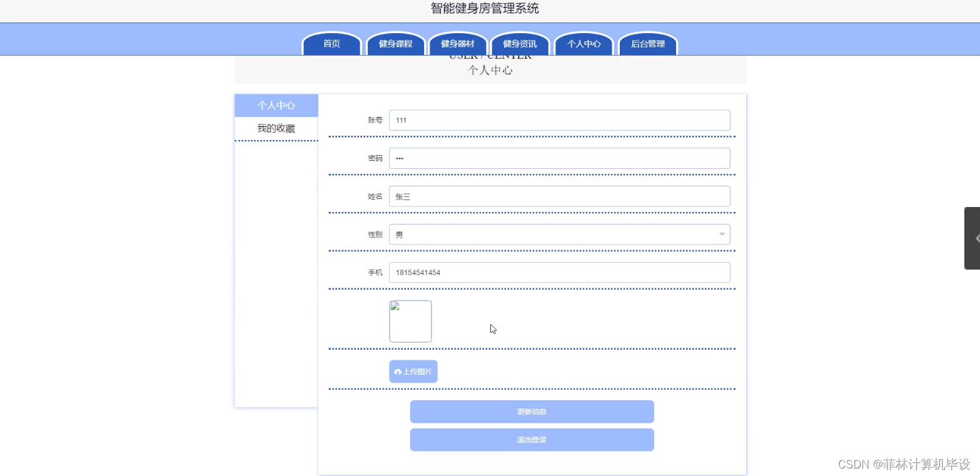Click the broken profile image thumbnail

coord(410,321)
